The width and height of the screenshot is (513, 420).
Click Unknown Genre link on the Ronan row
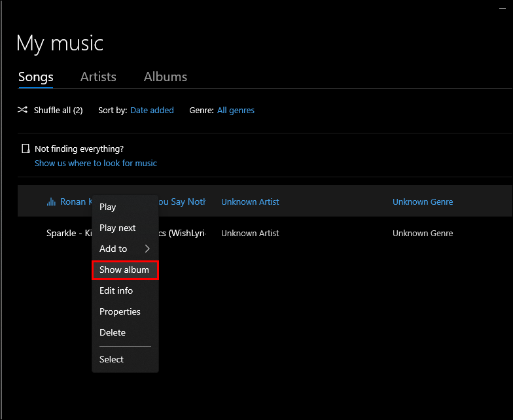tap(422, 202)
